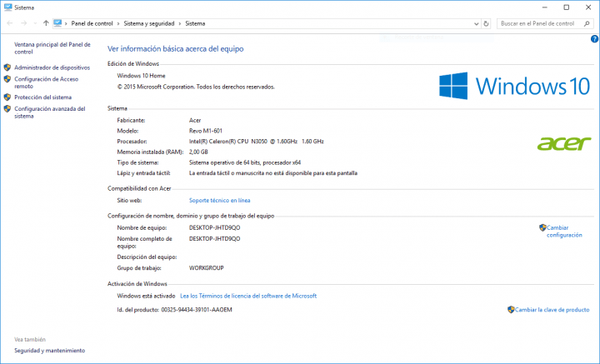Click the Windows 10 logo
The image size is (600, 364).
515,86
